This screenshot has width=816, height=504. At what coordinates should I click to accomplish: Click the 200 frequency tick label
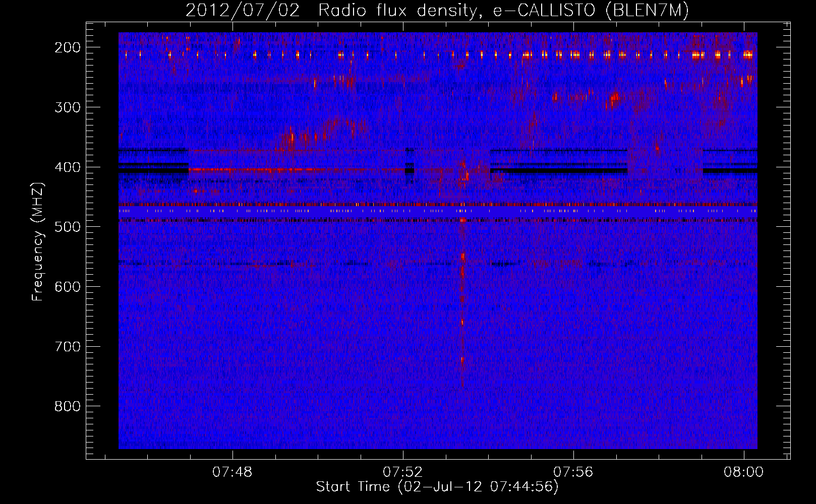(x=68, y=47)
